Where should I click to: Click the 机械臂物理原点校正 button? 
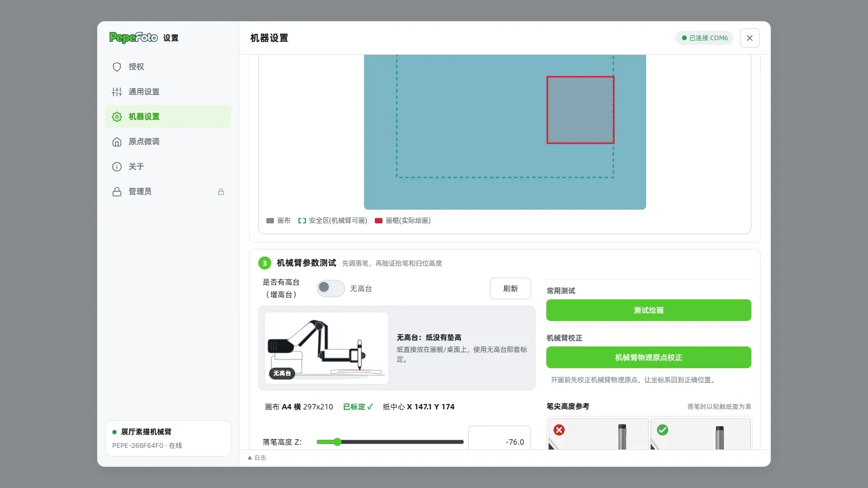pos(649,357)
